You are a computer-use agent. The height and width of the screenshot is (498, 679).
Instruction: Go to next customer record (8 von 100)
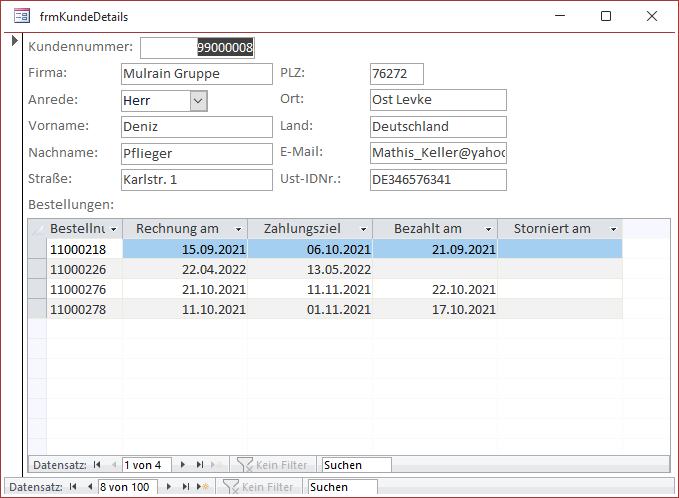[168, 487]
